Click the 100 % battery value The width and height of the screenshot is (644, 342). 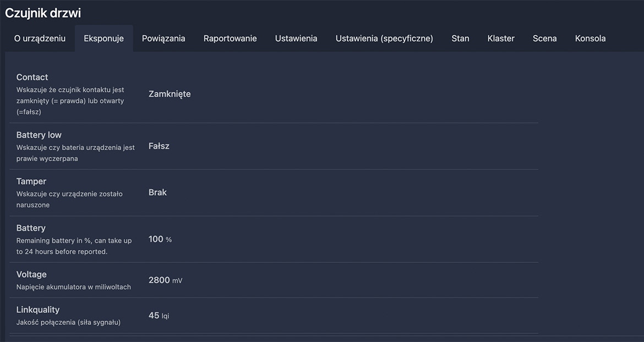[160, 239]
